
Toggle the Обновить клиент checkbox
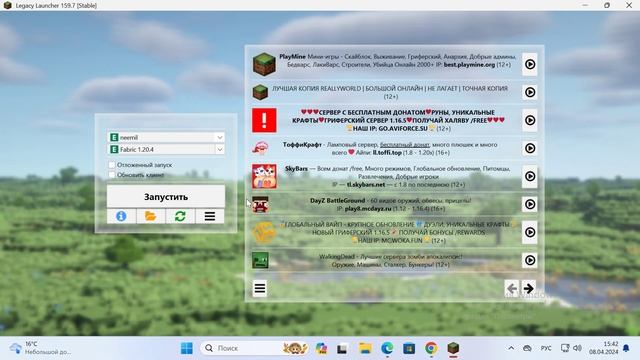pyautogui.click(x=112, y=175)
